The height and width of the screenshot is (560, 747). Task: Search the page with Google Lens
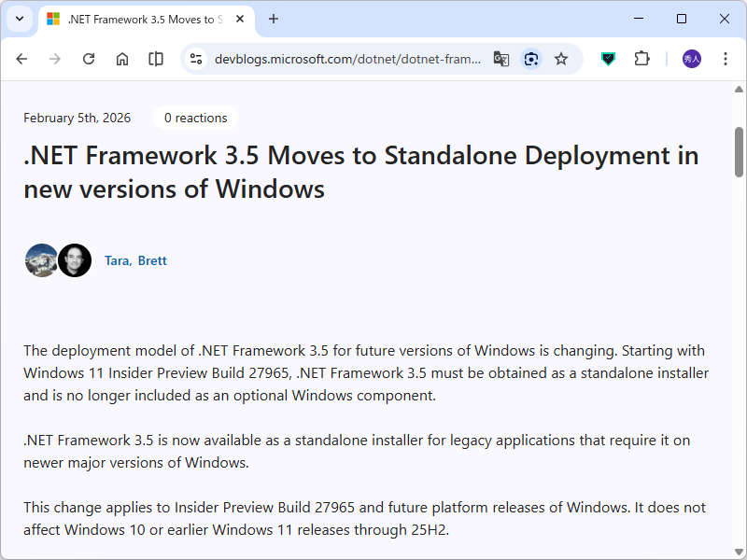pos(531,59)
